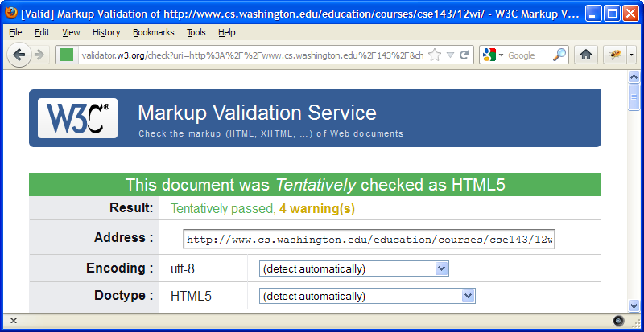Screen dimensions: 644x332
Task: Click the Markup Validation Service heading link
Action: [x=257, y=112]
